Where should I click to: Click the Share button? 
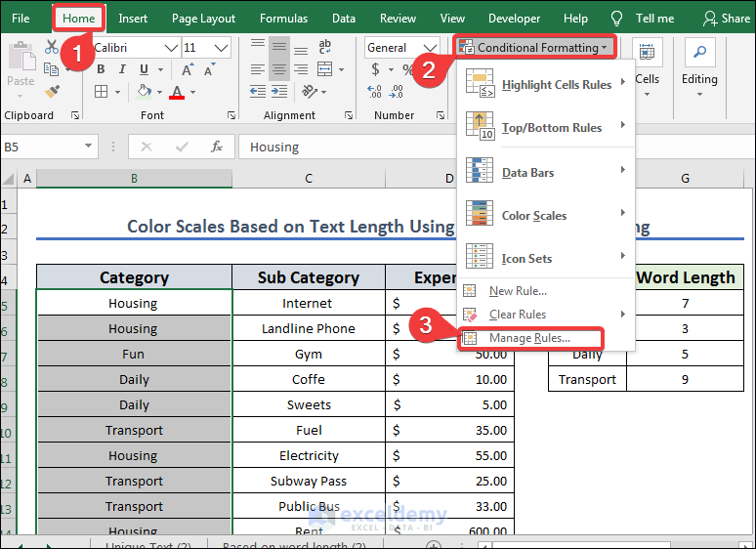(728, 19)
